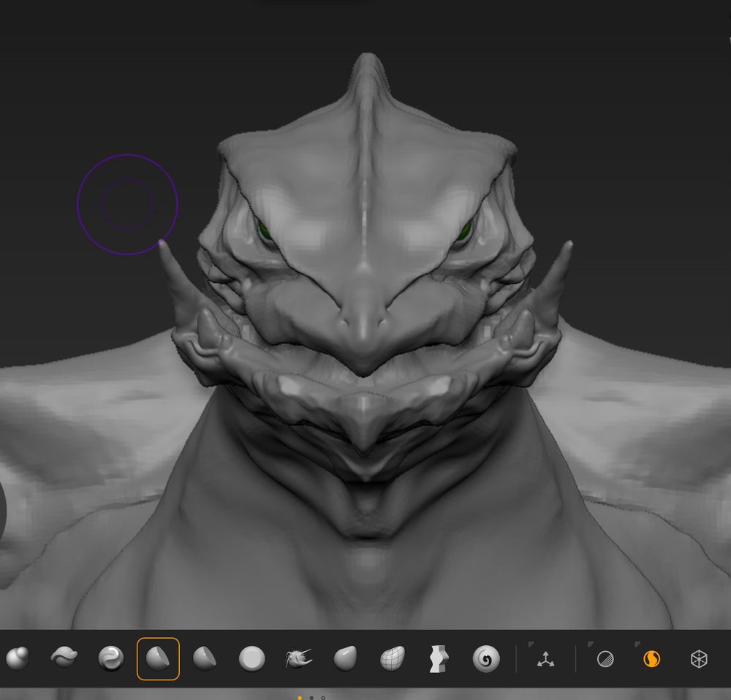The width and height of the screenshot is (731, 700).
Task: Select the Standard blob brush icon
Action: point(18,658)
